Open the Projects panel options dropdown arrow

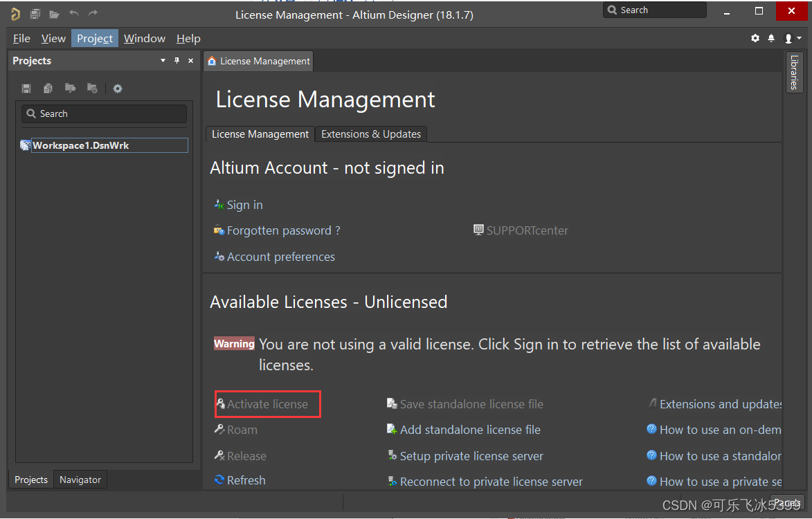pos(163,61)
